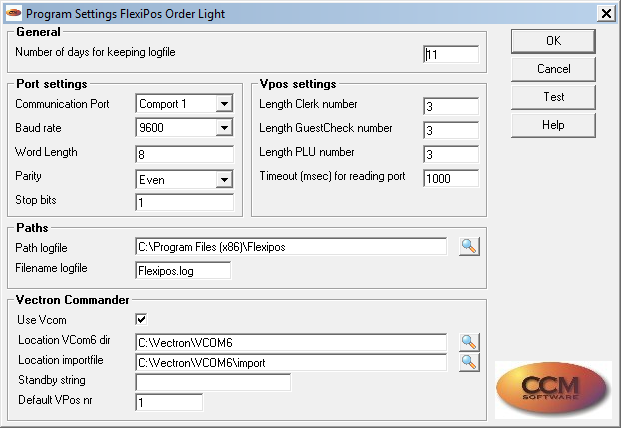Click the Timeout (msec) for reading port field
The image size is (621, 428).
[451, 179]
